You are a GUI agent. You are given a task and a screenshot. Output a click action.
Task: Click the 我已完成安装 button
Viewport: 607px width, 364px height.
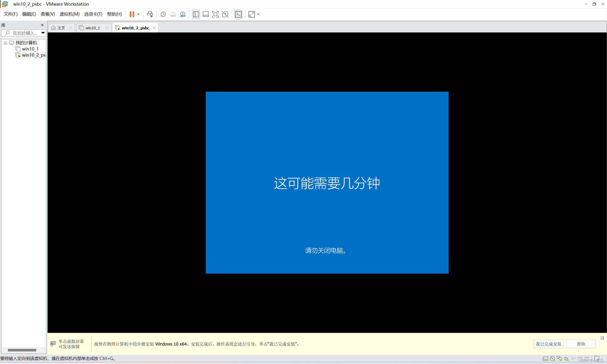[x=549, y=344]
